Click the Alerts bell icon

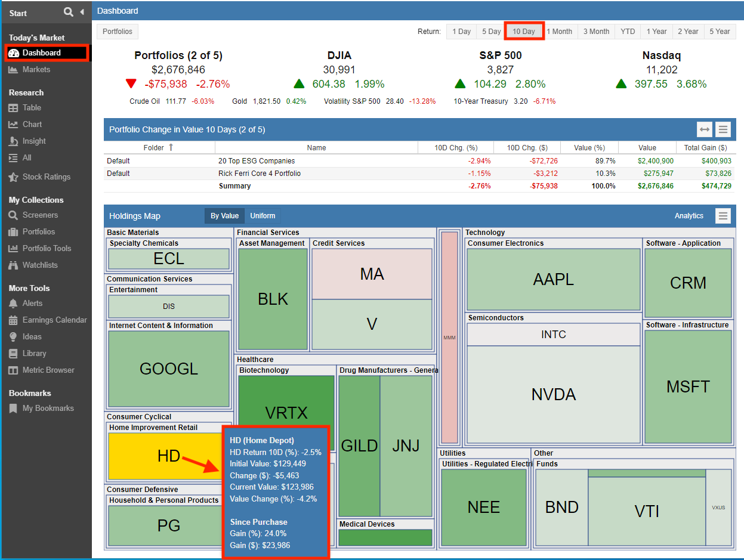pyautogui.click(x=13, y=304)
